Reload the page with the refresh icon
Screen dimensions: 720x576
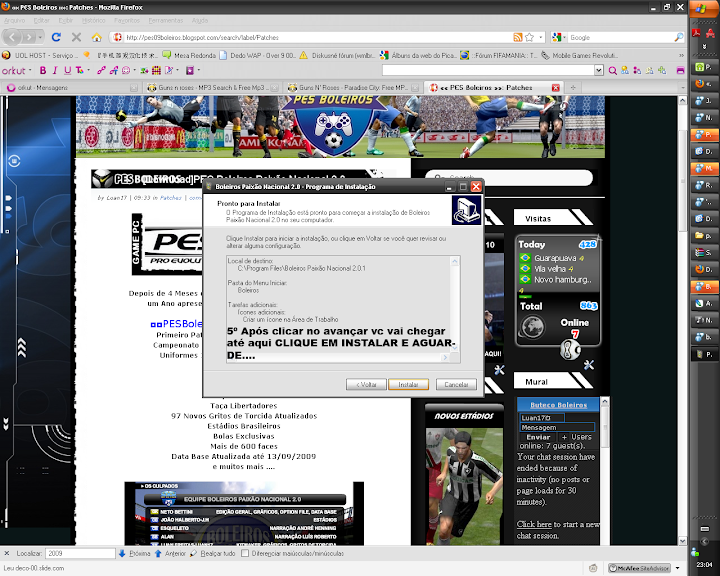pyautogui.click(x=56, y=37)
